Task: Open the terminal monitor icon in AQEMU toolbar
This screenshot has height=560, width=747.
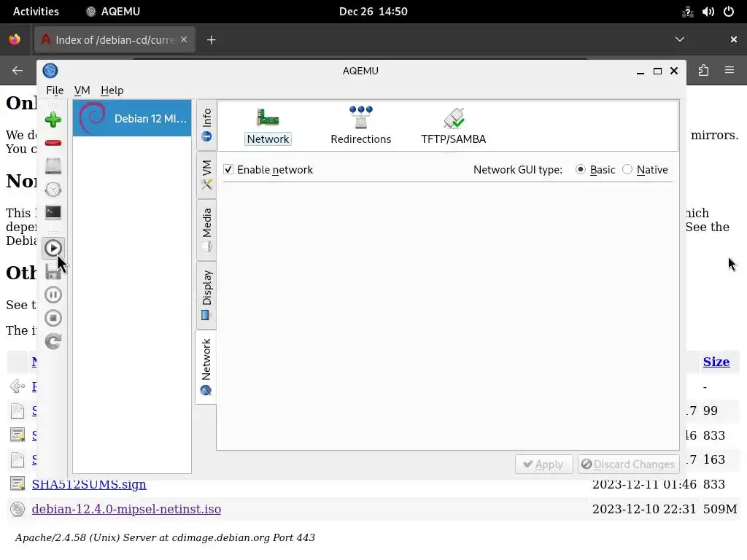Action: (x=53, y=212)
